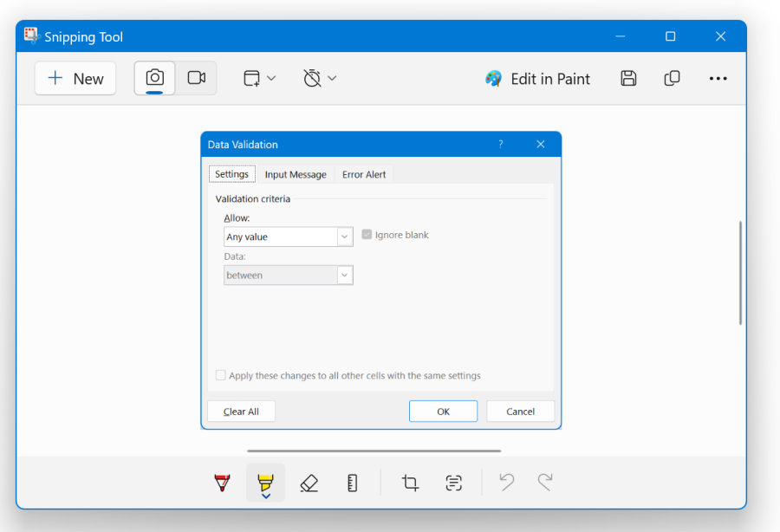Check Apply these changes to all other cells
Screen dimensions: 780x532
point(221,375)
